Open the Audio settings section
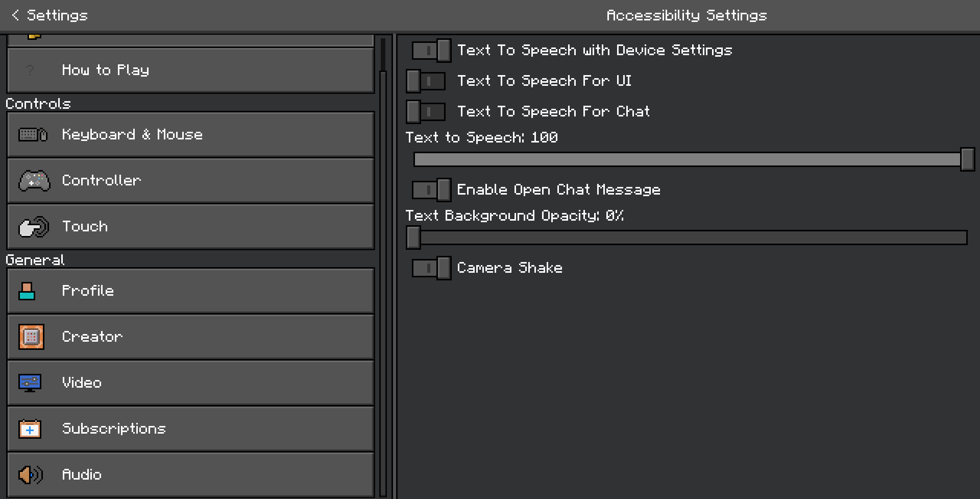The image size is (980, 499). click(x=191, y=475)
